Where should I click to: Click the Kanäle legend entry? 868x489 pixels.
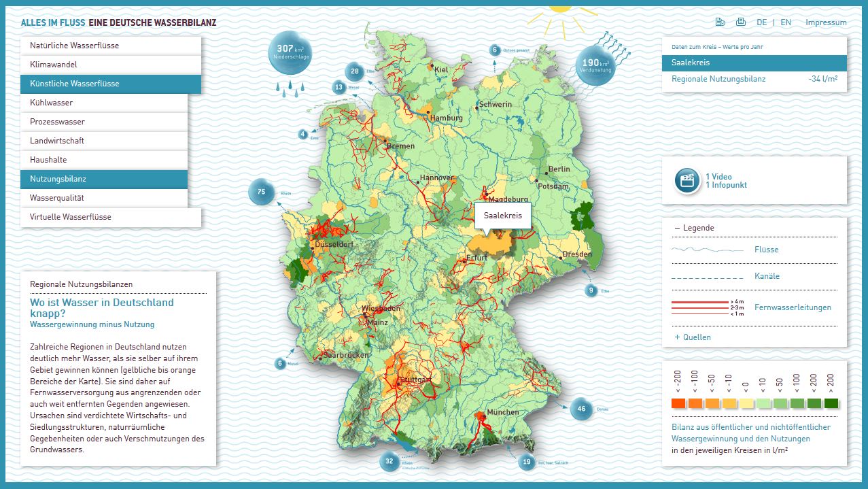click(767, 276)
